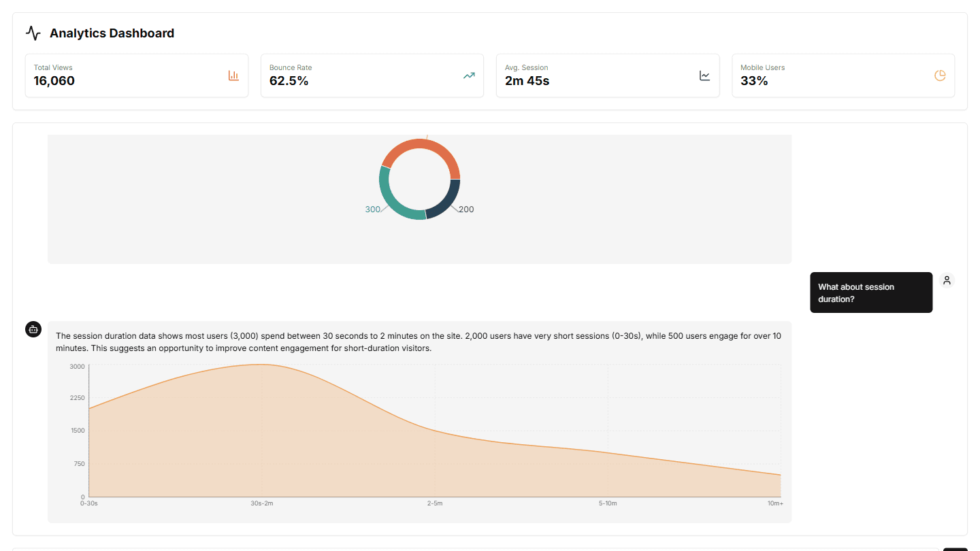Select the Analytics Dashboard heading text
This screenshot has height=551, width=980.
pos(112,33)
